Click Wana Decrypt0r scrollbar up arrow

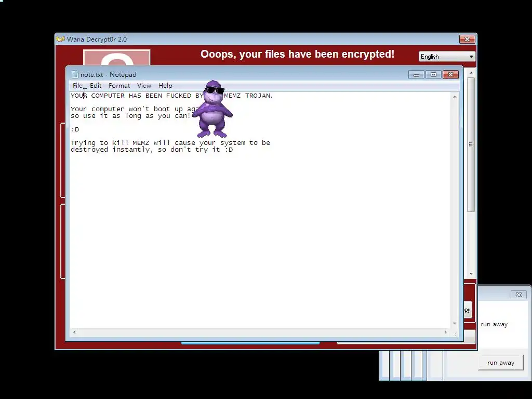coord(471,73)
